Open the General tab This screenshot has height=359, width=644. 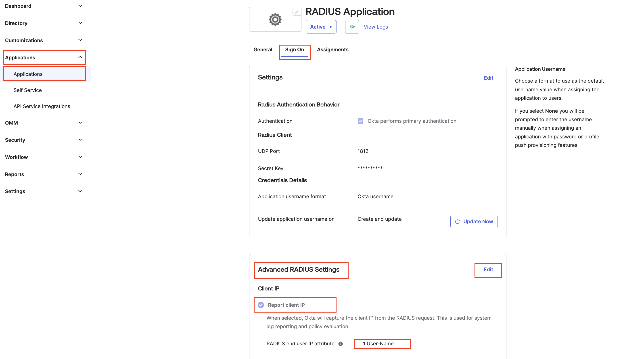[263, 50]
